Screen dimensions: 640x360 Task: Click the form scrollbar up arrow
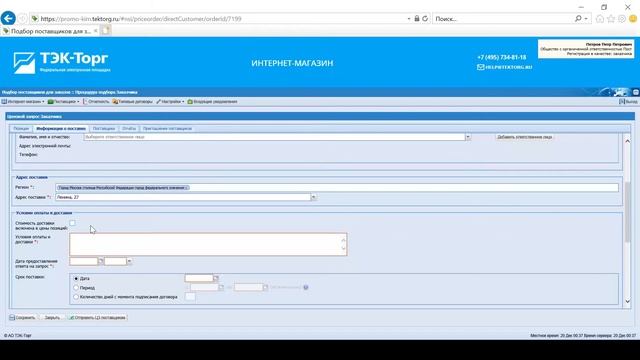coord(628,141)
